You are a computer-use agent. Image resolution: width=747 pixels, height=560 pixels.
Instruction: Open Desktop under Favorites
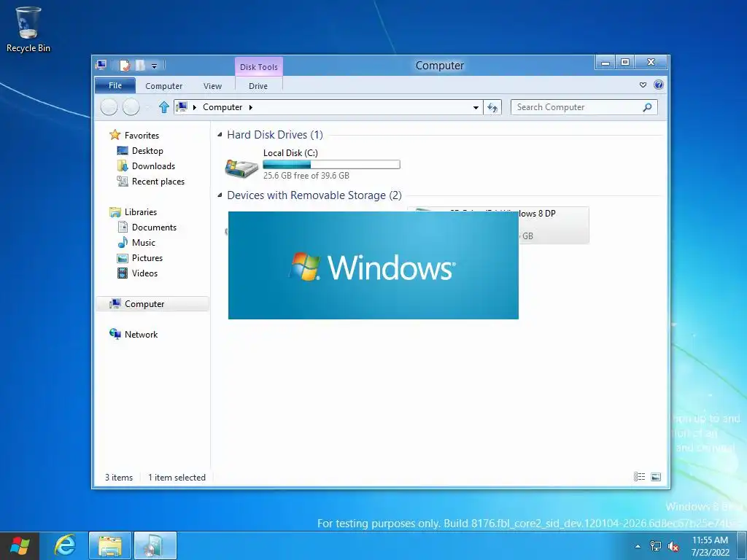147,150
